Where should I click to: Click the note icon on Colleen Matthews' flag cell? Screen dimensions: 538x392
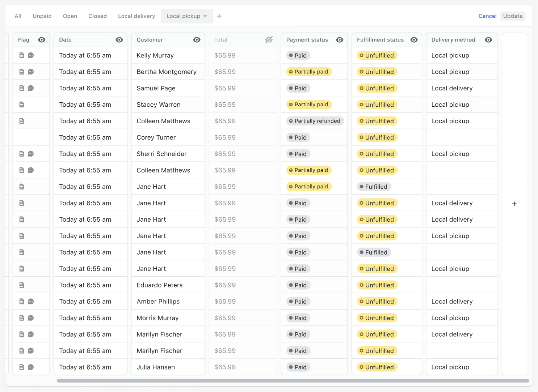tap(22, 120)
